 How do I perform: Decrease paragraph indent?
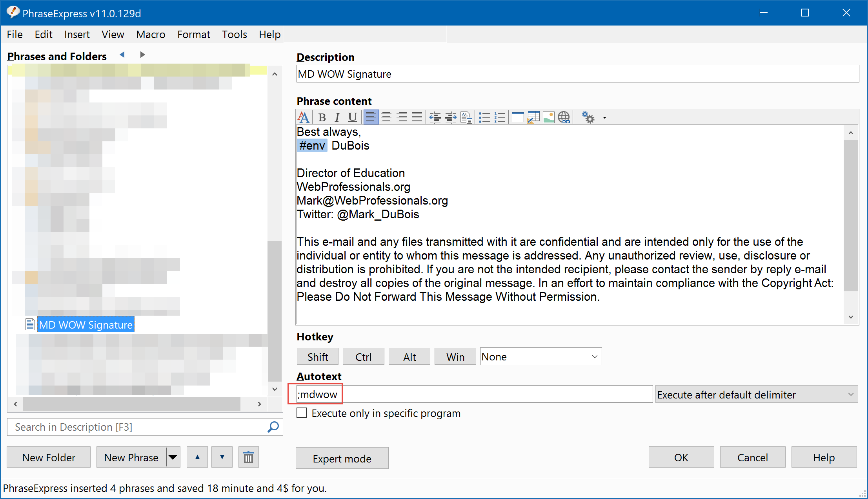point(435,117)
